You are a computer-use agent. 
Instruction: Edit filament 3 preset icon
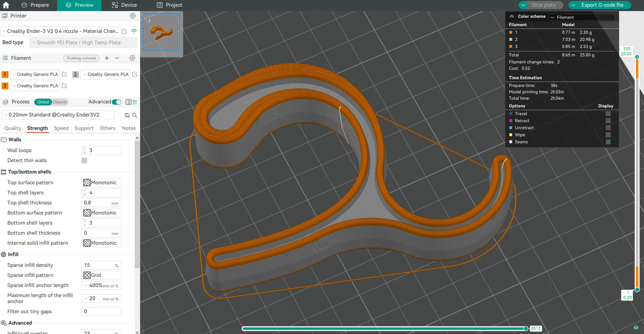pos(64,86)
